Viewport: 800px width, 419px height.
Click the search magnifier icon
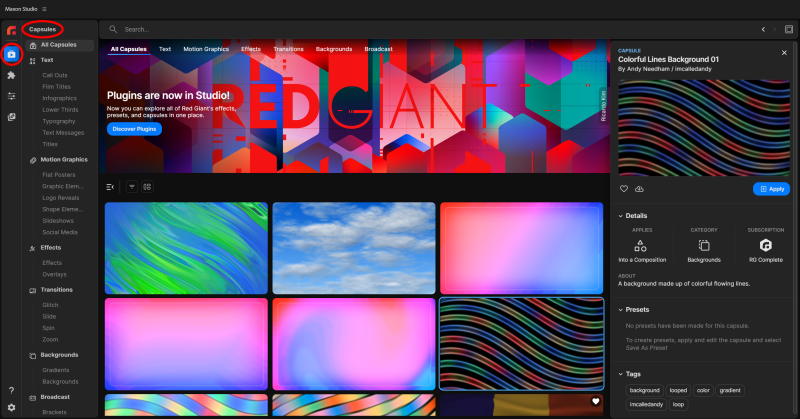click(x=113, y=29)
